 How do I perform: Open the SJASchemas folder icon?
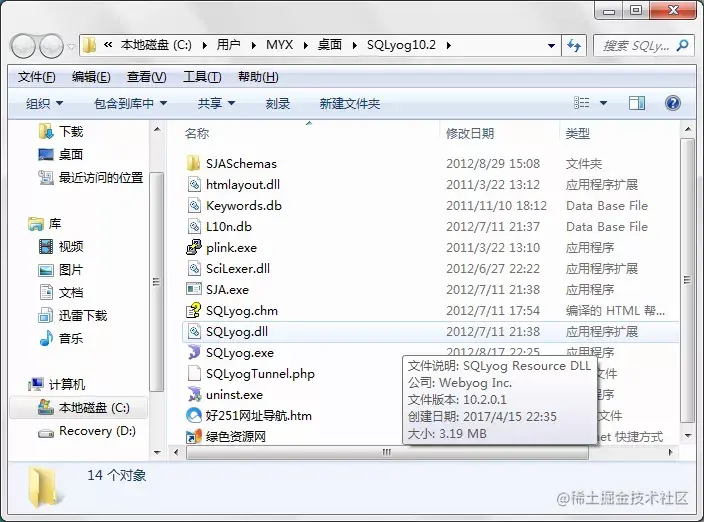click(x=194, y=163)
